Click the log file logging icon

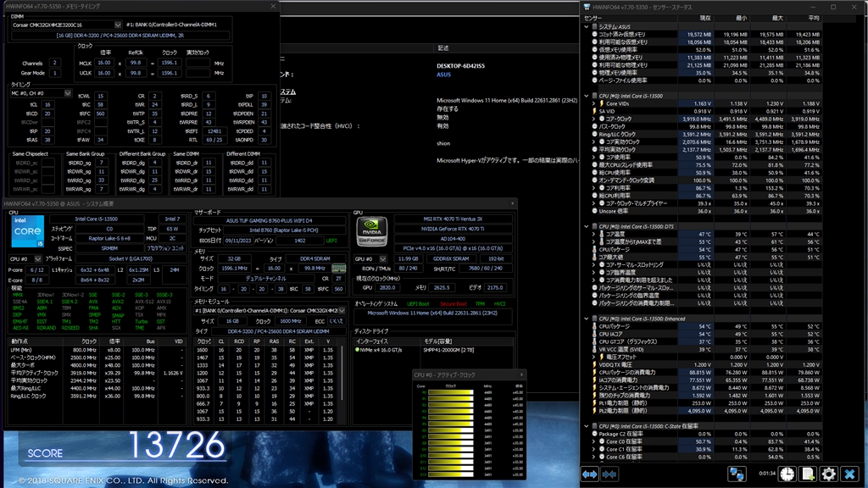coord(808,474)
